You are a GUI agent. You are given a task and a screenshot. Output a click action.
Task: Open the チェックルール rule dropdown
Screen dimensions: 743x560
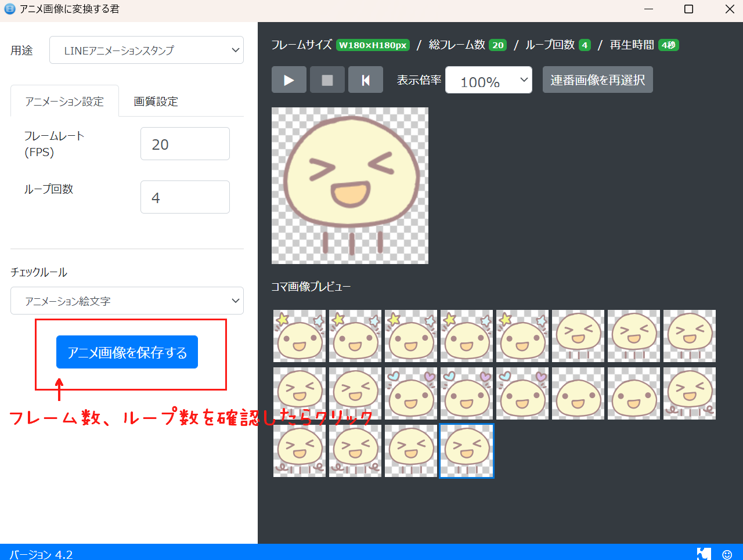pos(127,301)
